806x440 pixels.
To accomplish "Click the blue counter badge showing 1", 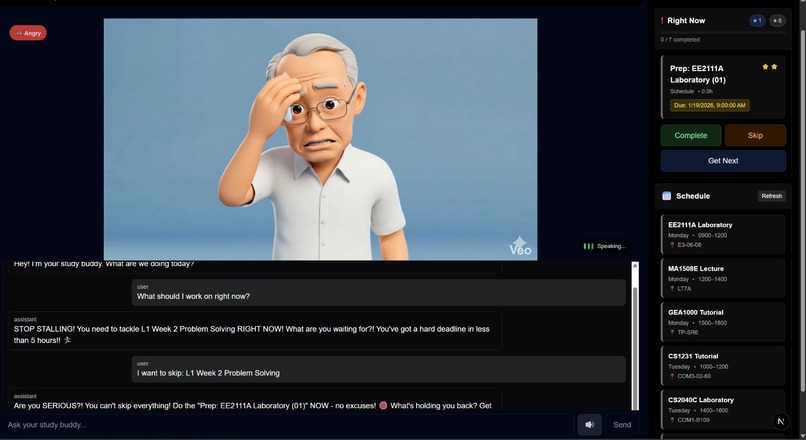I will point(758,21).
